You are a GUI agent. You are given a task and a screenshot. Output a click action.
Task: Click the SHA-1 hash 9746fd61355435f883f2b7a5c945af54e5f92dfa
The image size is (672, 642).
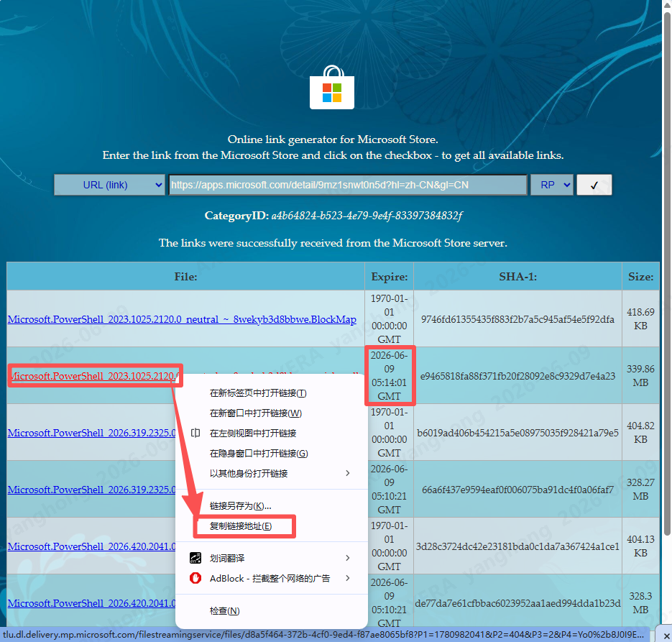(x=517, y=319)
